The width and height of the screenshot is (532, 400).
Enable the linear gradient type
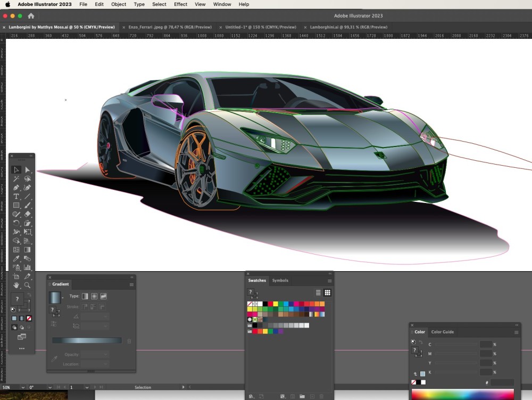click(x=85, y=296)
